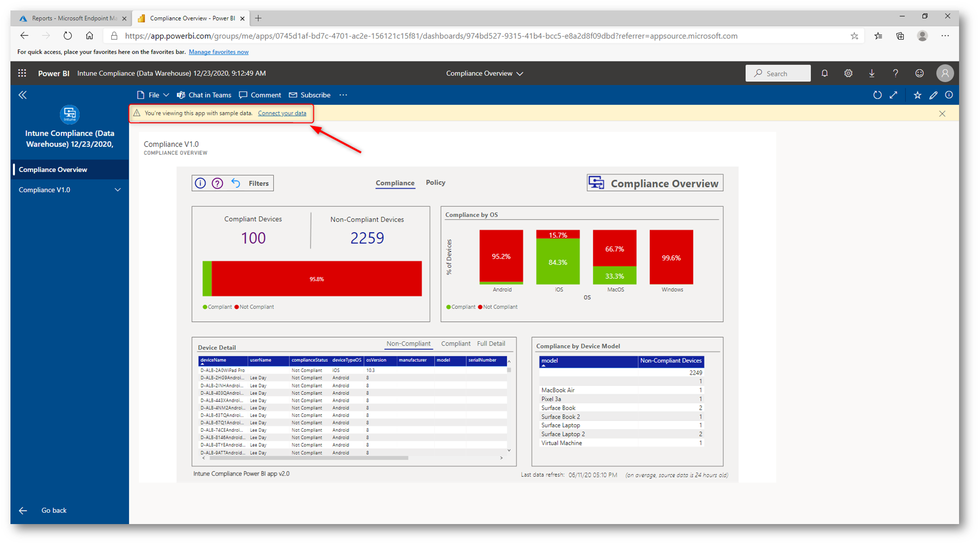Refresh the dashboard using the refresh icon
This screenshot has height=545, width=980.
[x=877, y=95]
